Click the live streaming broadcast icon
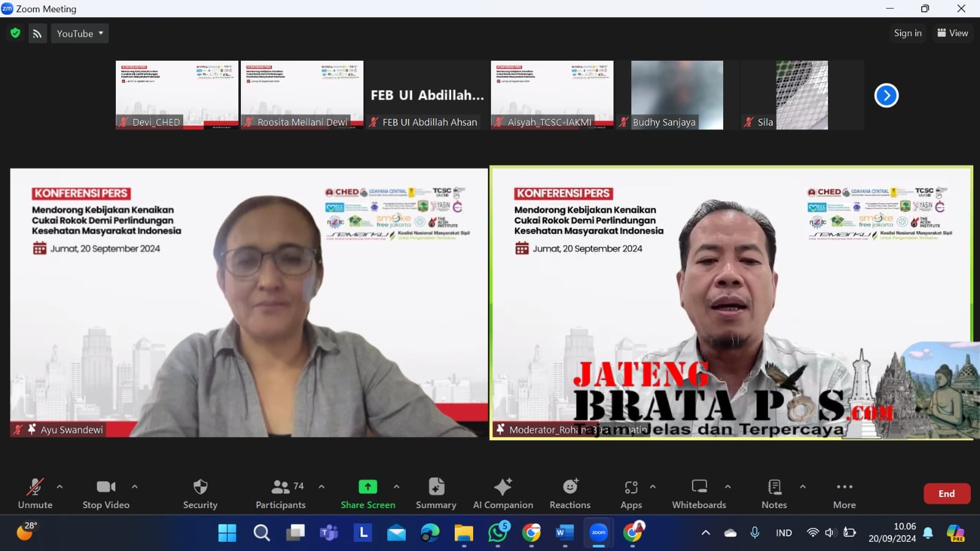This screenshot has height=551, width=980. tap(37, 34)
